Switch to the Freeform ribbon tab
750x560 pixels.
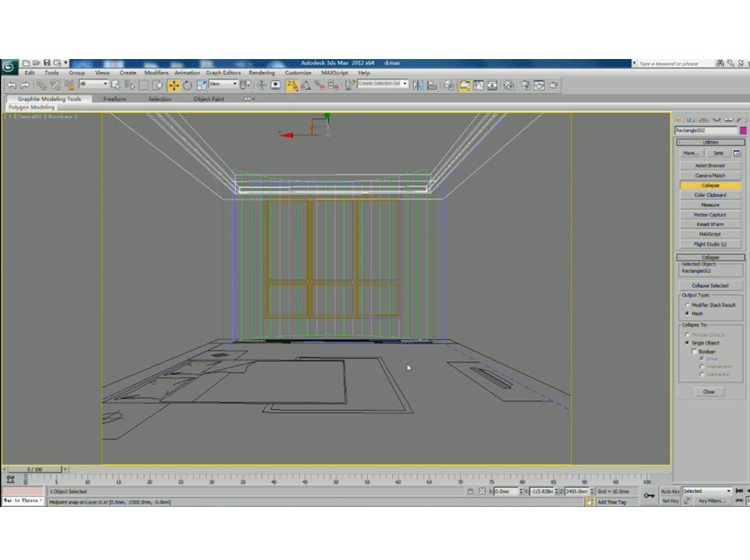115,99
